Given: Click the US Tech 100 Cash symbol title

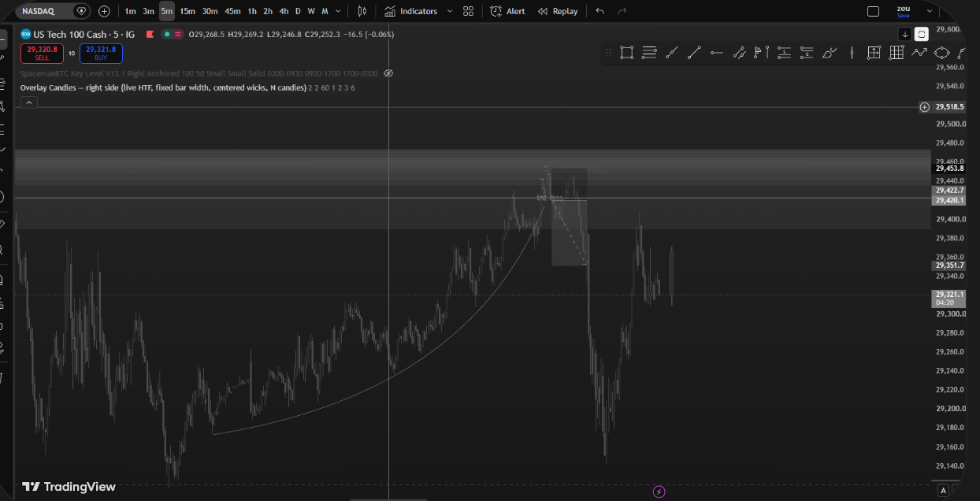Looking at the screenshot, I should 84,34.
